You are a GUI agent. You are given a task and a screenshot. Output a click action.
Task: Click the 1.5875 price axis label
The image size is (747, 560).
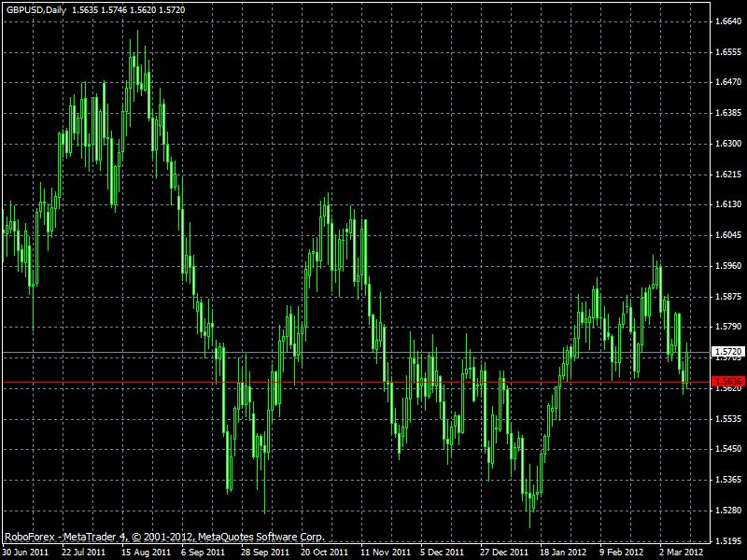click(728, 297)
